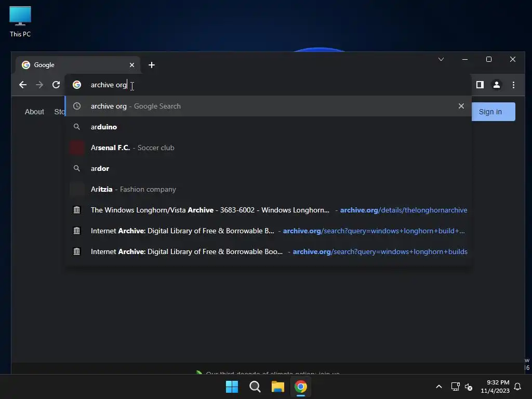
Task: Remove the archive org history suggestion
Action: pos(461,106)
